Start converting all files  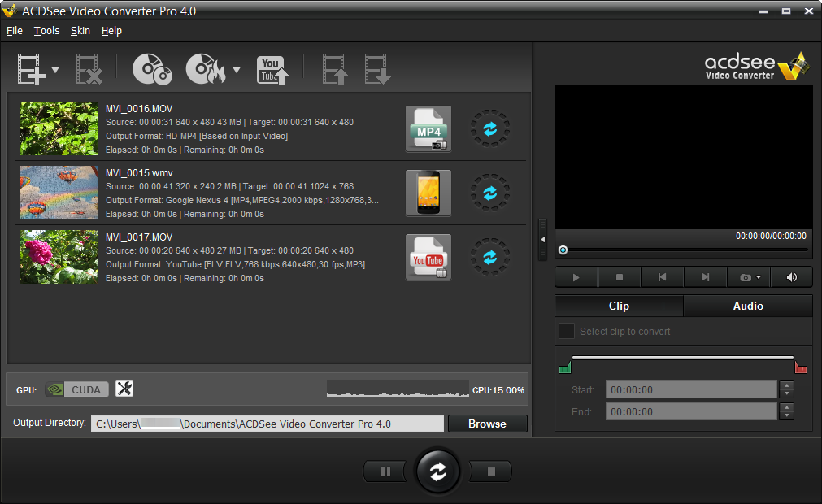pos(437,471)
